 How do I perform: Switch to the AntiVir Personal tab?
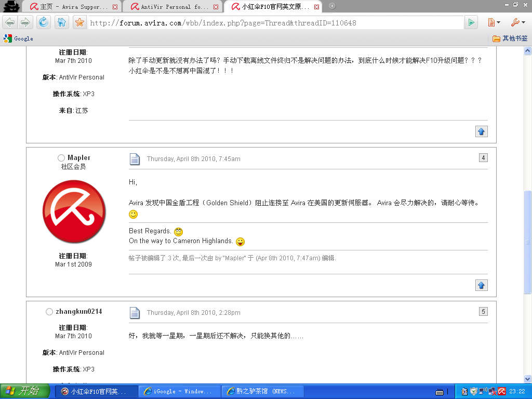pos(173,7)
